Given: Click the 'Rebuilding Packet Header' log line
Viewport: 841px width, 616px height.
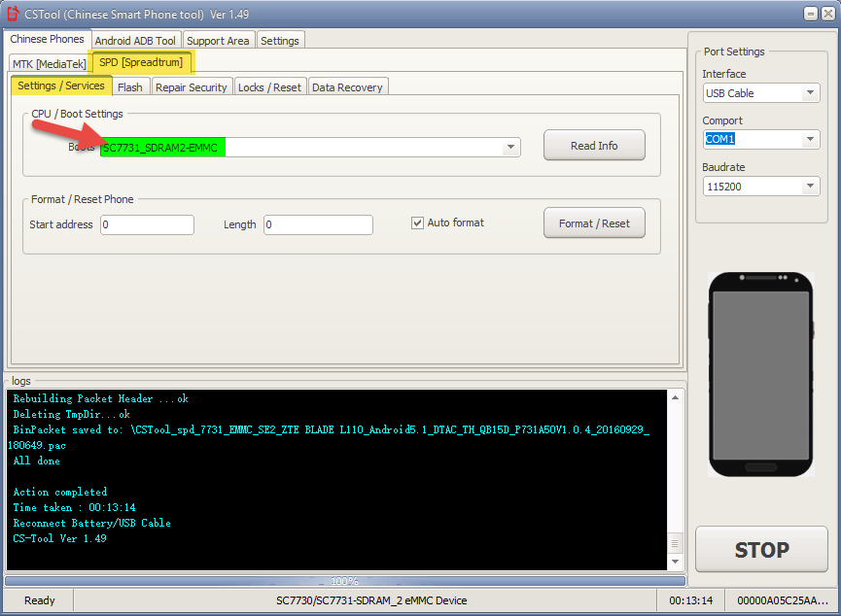Looking at the screenshot, I should point(101,399).
